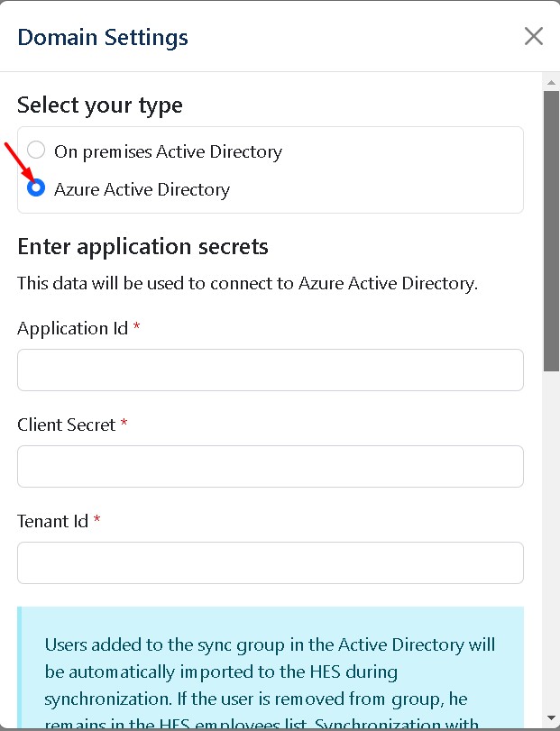The height and width of the screenshot is (731, 560).
Task: Click the vertical scrollbar thumb
Action: [551, 230]
